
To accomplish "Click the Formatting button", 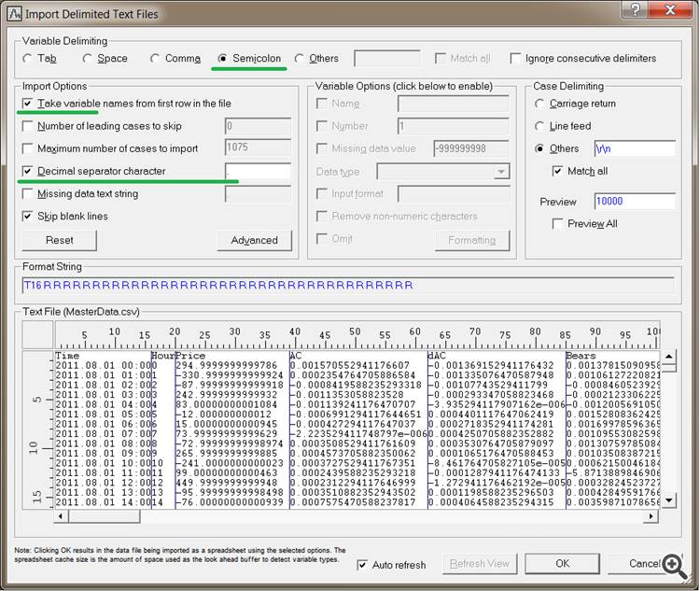I will click(472, 240).
